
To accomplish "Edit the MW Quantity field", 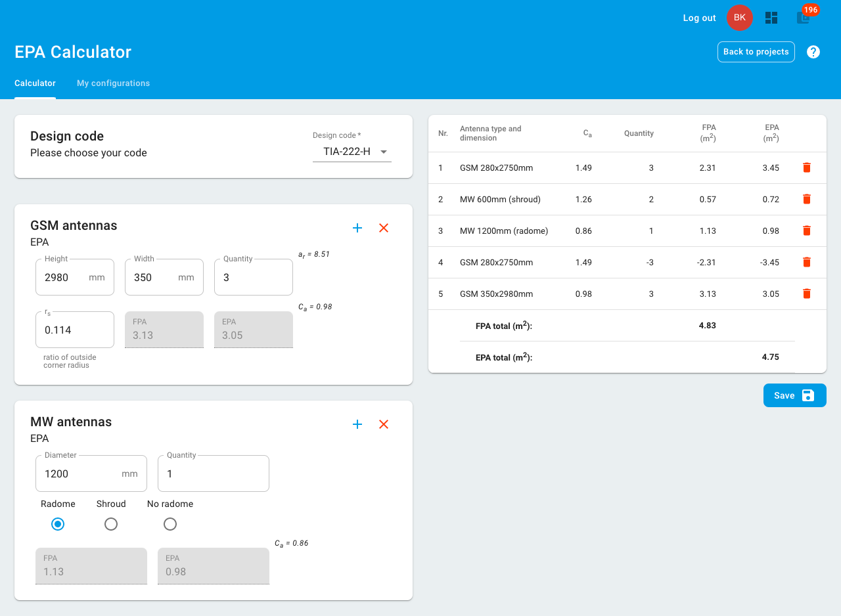I will pyautogui.click(x=214, y=473).
